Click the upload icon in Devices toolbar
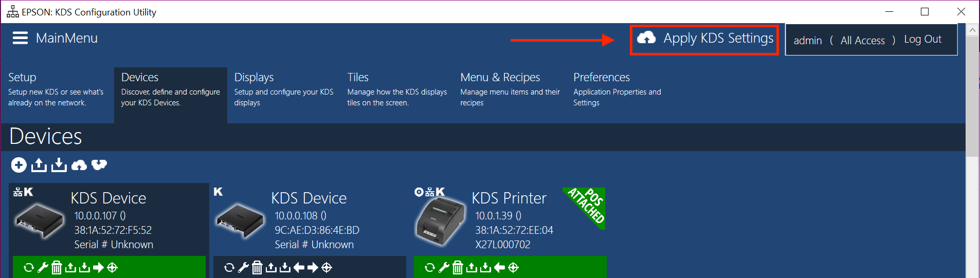The height and width of the screenshot is (278, 980). pos(39,165)
